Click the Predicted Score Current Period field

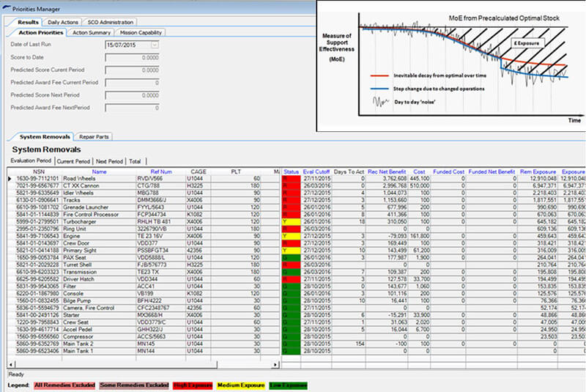pyautogui.click(x=133, y=70)
